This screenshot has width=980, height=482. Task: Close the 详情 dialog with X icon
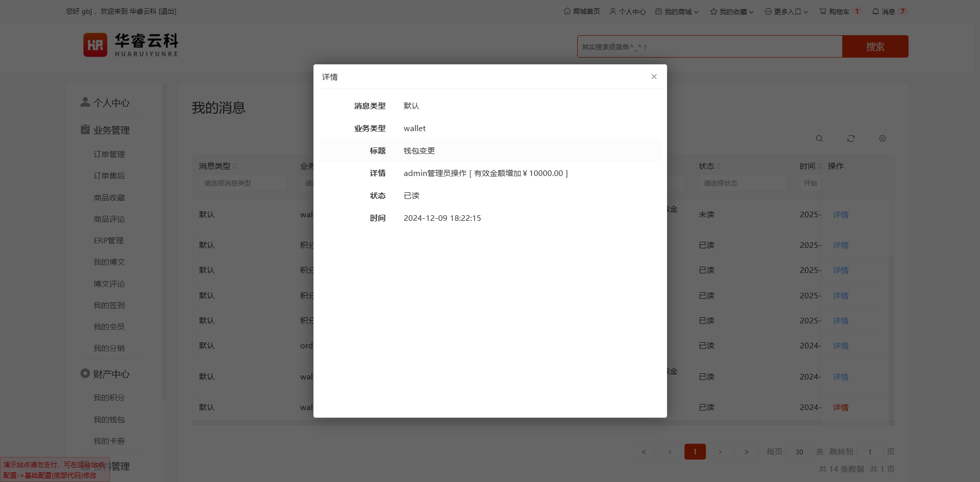click(x=654, y=77)
